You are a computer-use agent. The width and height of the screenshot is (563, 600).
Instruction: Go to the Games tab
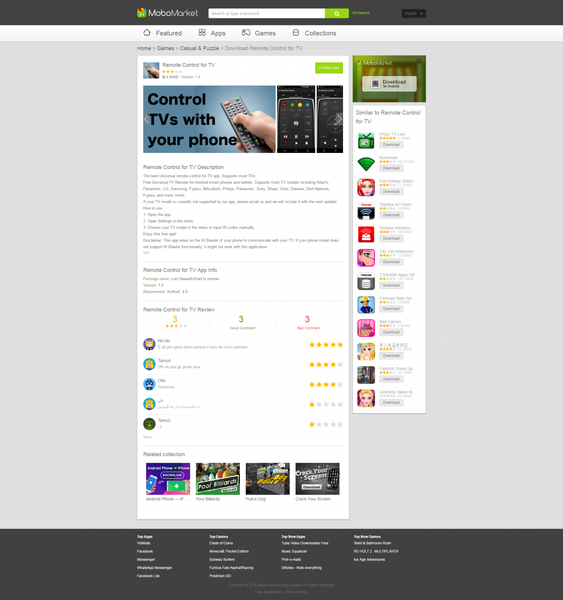258,33
